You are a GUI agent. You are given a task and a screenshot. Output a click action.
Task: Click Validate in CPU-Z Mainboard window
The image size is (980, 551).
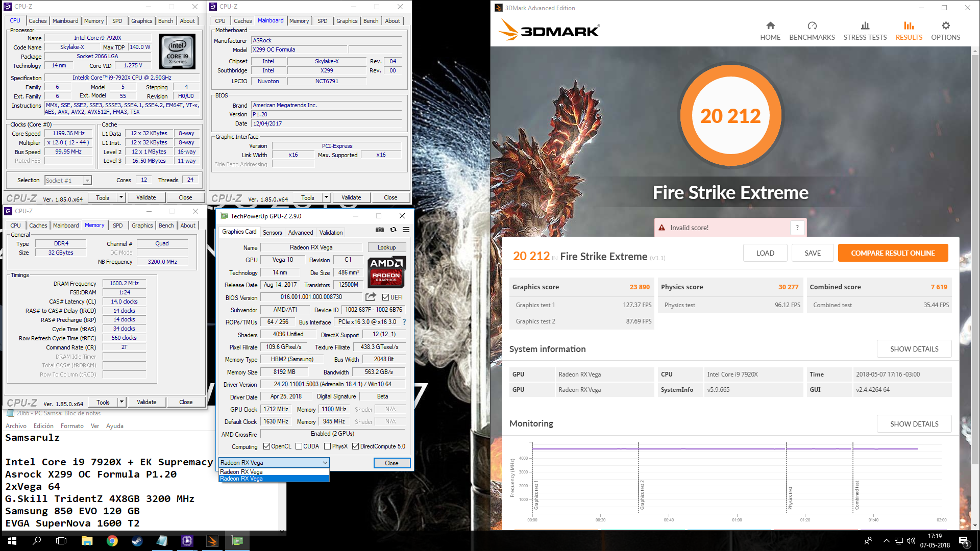tap(351, 197)
